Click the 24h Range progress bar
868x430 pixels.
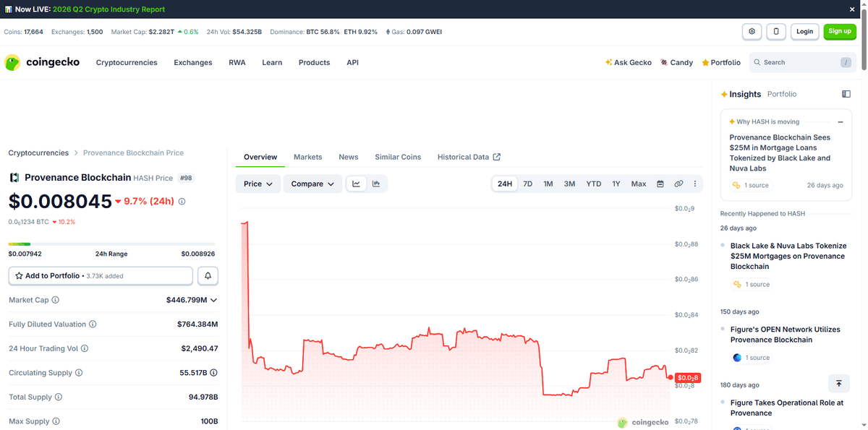(111, 244)
